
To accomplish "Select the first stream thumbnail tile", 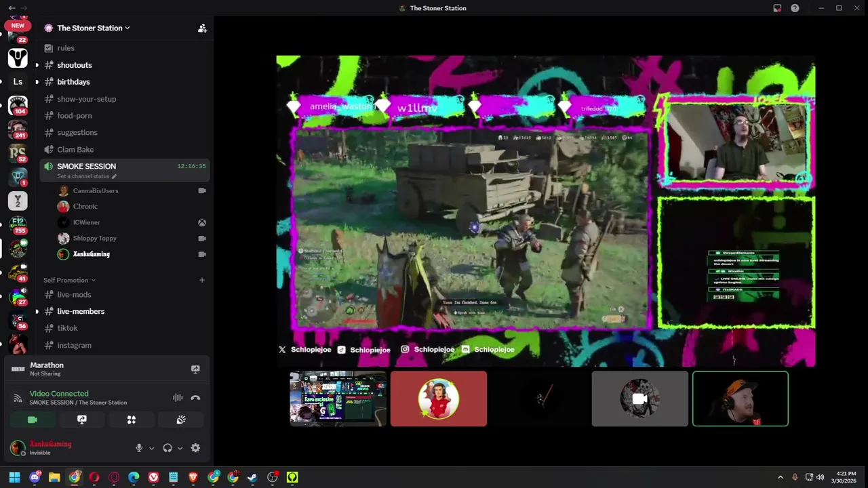I will coord(338,399).
